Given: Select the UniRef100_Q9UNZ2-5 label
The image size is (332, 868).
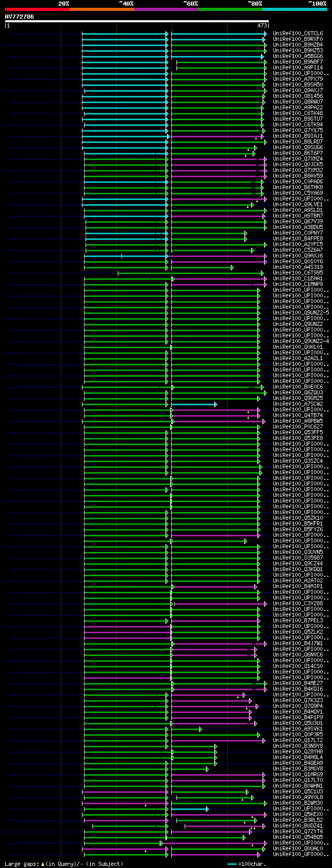Looking at the screenshot, I should tap(301, 313).
